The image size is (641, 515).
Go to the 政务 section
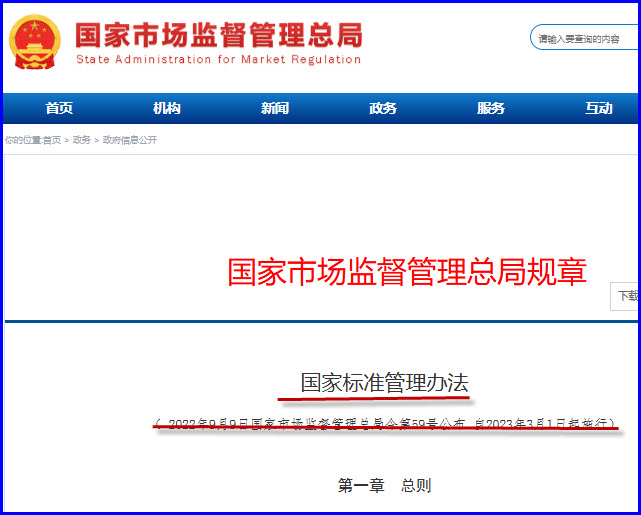point(383,108)
